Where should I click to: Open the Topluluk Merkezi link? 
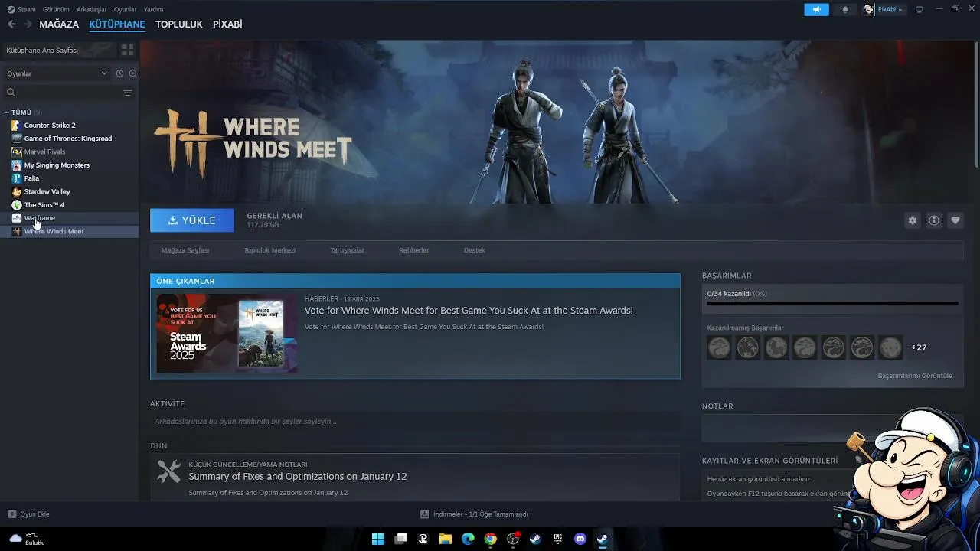point(269,250)
